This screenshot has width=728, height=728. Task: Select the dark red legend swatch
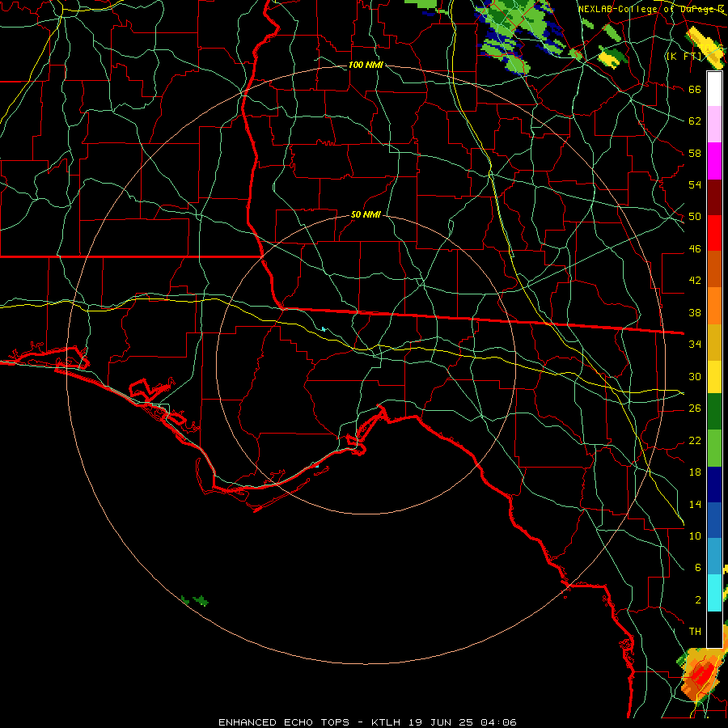click(714, 197)
